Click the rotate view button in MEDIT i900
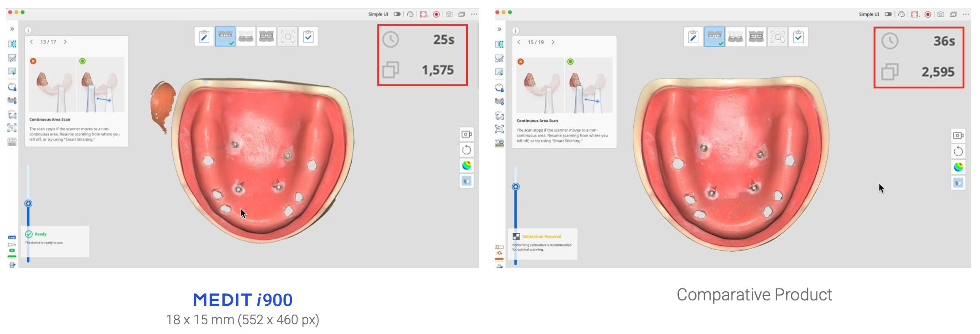Image resolution: width=980 pixels, height=334 pixels. [x=467, y=150]
